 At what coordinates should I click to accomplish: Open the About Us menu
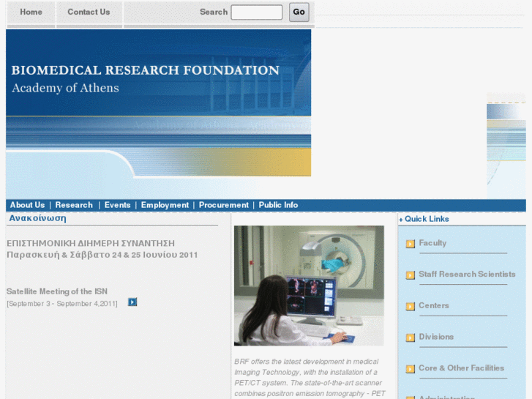tap(27, 205)
